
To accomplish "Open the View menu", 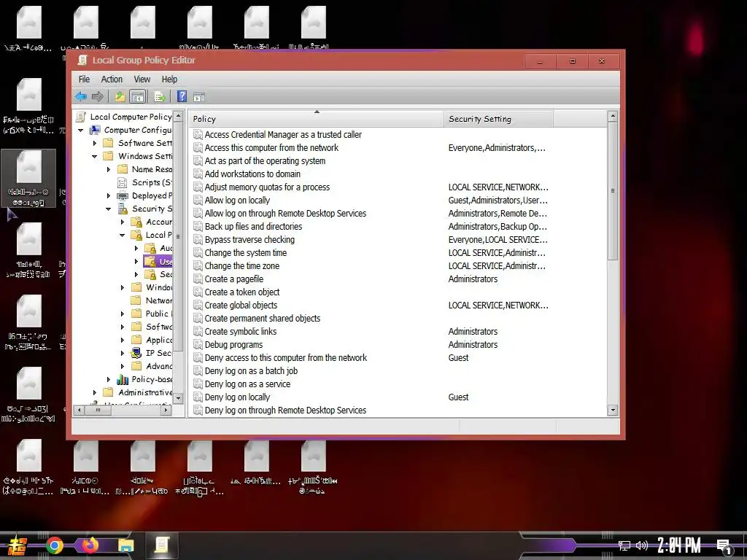I will [142, 79].
